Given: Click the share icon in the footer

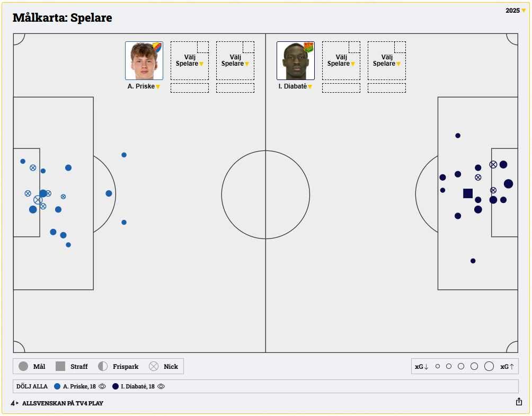Looking at the screenshot, I should point(519,402).
